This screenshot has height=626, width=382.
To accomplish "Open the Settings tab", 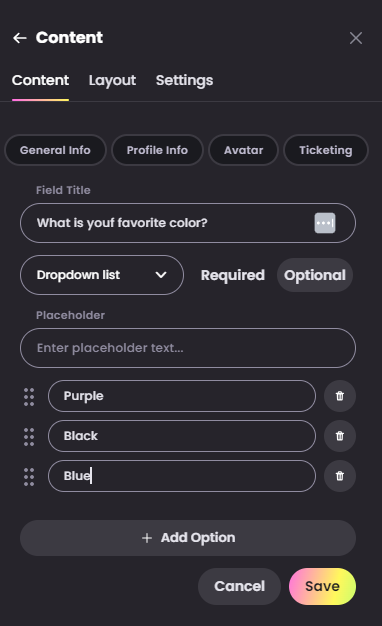I will tap(184, 80).
